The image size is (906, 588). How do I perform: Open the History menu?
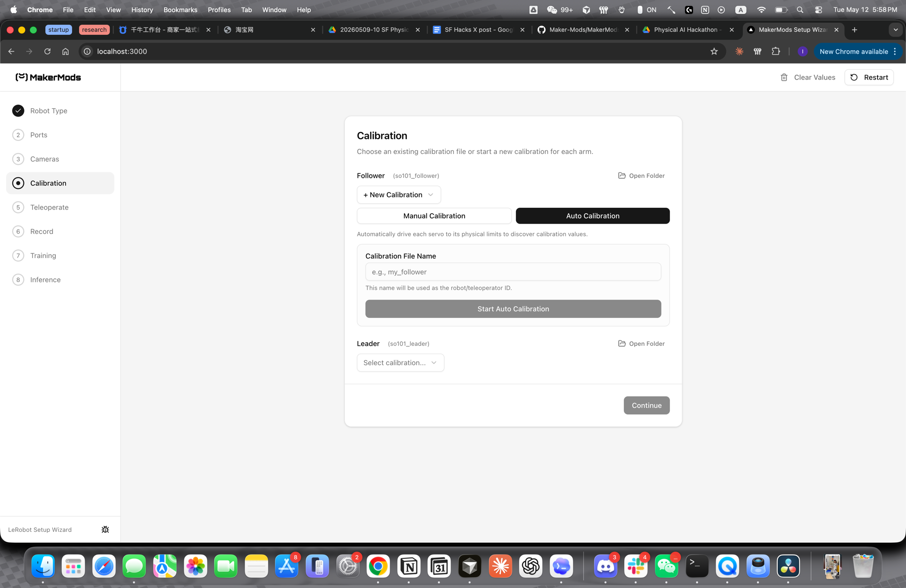(x=142, y=10)
